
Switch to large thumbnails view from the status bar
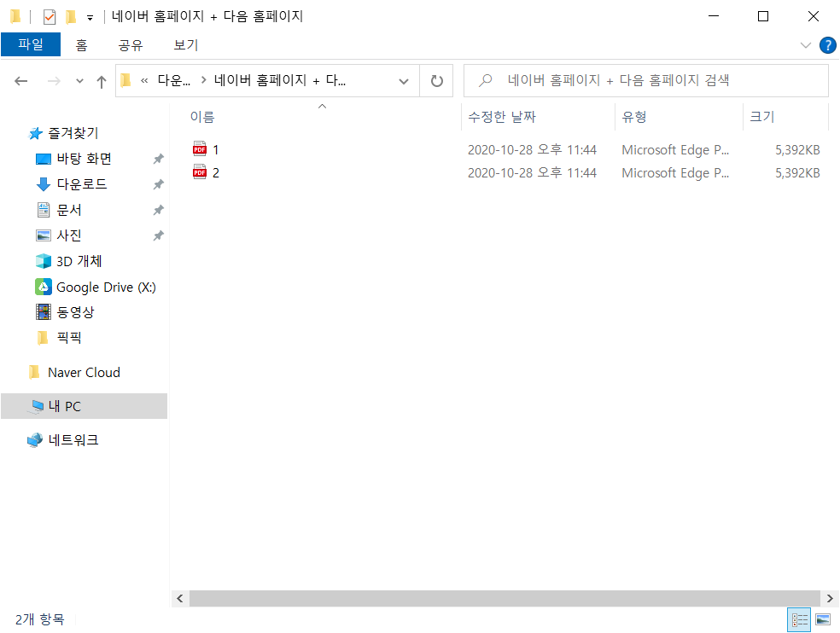pyautogui.click(x=822, y=620)
